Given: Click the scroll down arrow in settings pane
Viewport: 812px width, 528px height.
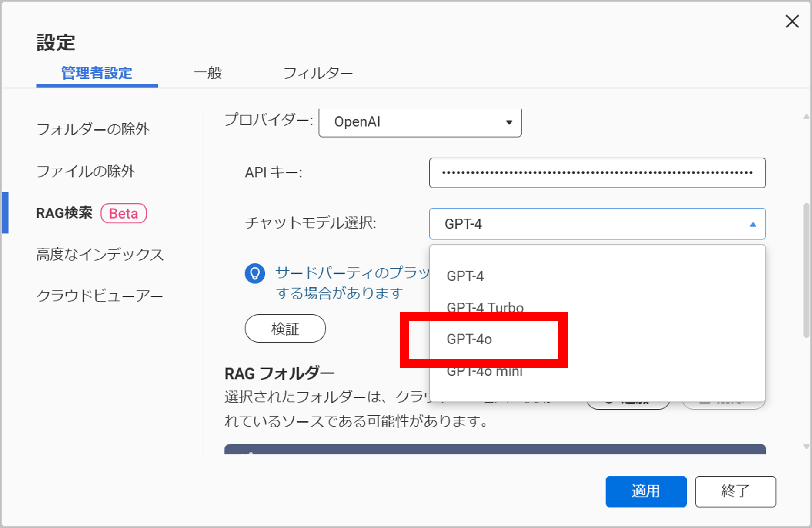Looking at the screenshot, I should coord(806,447).
